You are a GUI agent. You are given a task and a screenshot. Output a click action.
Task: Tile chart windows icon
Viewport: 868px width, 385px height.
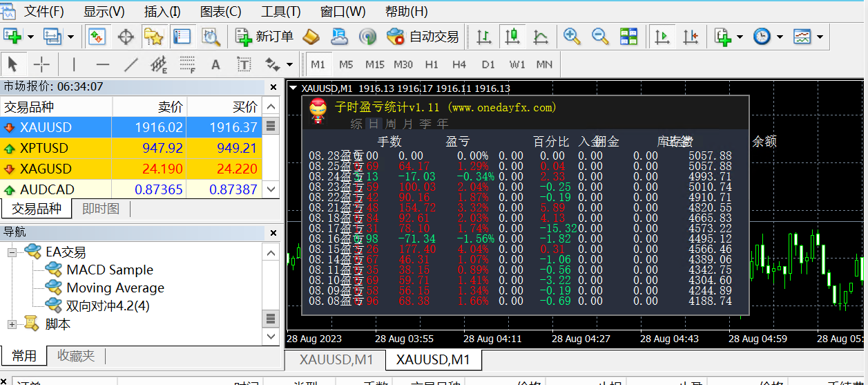point(628,37)
